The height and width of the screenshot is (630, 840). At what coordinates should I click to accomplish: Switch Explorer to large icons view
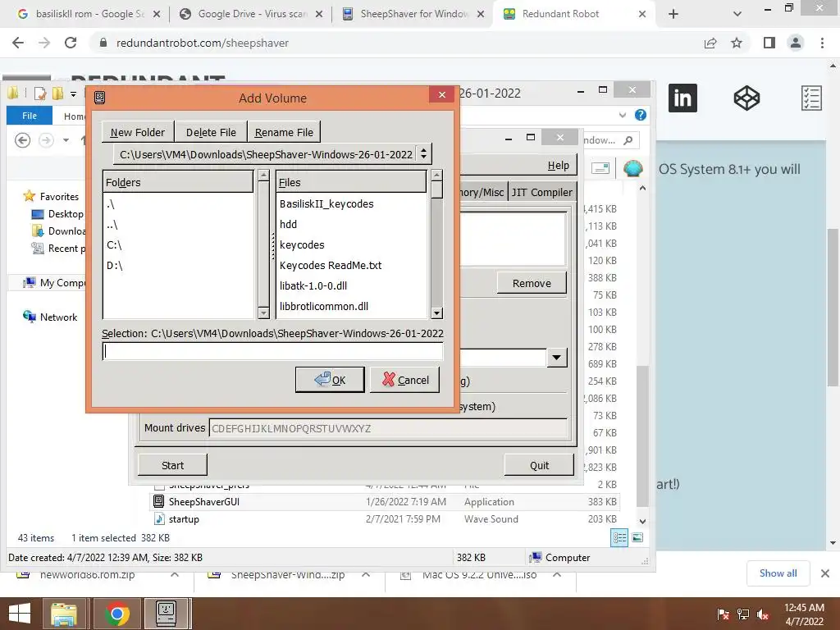[x=637, y=538]
